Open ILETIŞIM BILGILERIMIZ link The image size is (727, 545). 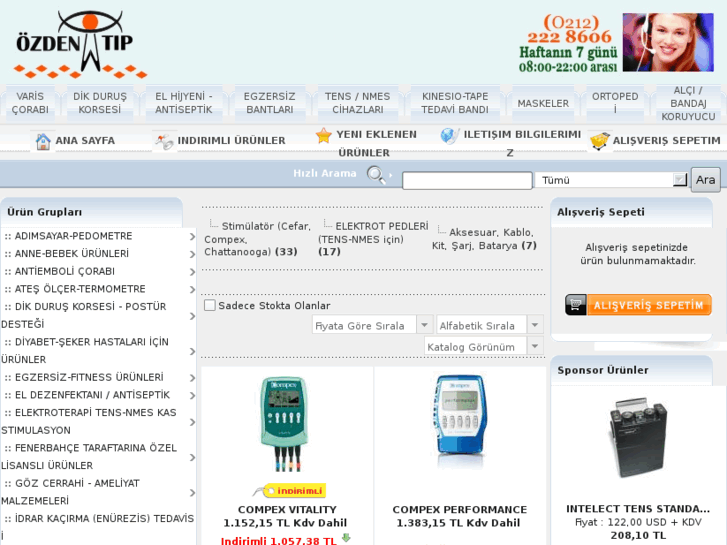pyautogui.click(x=522, y=143)
